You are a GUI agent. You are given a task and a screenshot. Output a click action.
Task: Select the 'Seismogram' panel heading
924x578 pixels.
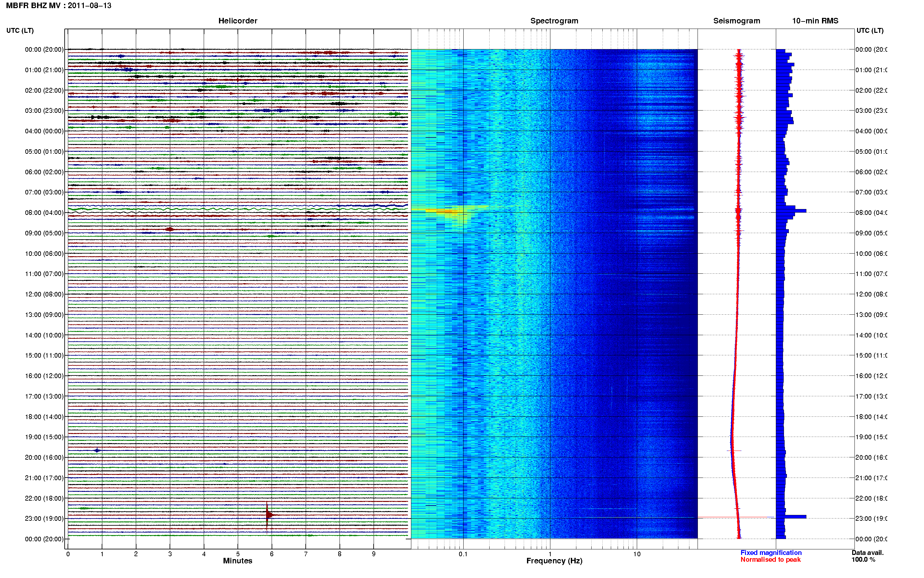tap(737, 21)
